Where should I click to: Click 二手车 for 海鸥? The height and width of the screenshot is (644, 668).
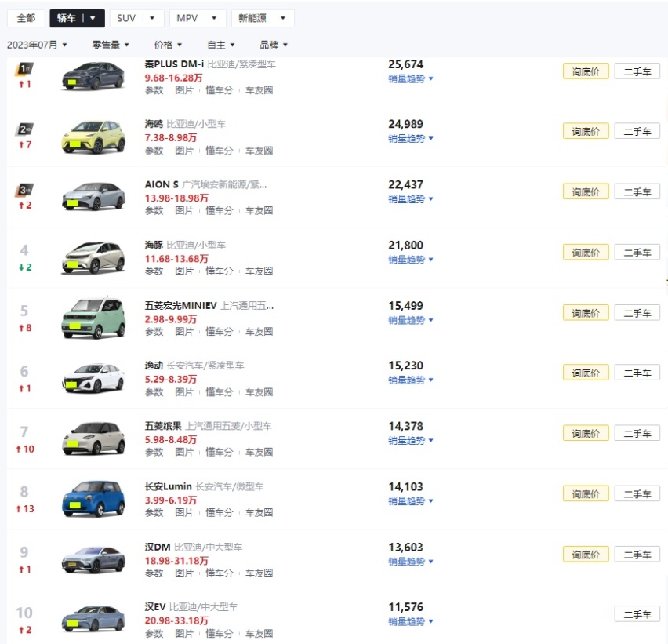(637, 131)
